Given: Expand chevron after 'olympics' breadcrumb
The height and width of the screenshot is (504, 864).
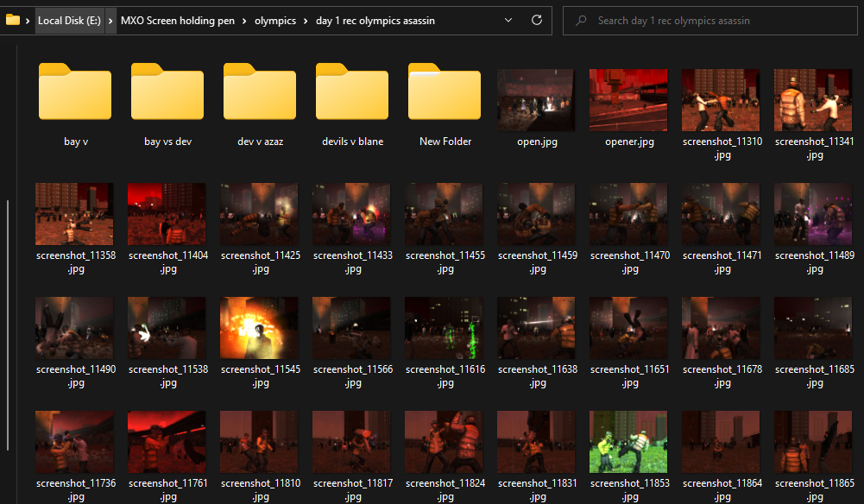Looking at the screenshot, I should pos(306,20).
